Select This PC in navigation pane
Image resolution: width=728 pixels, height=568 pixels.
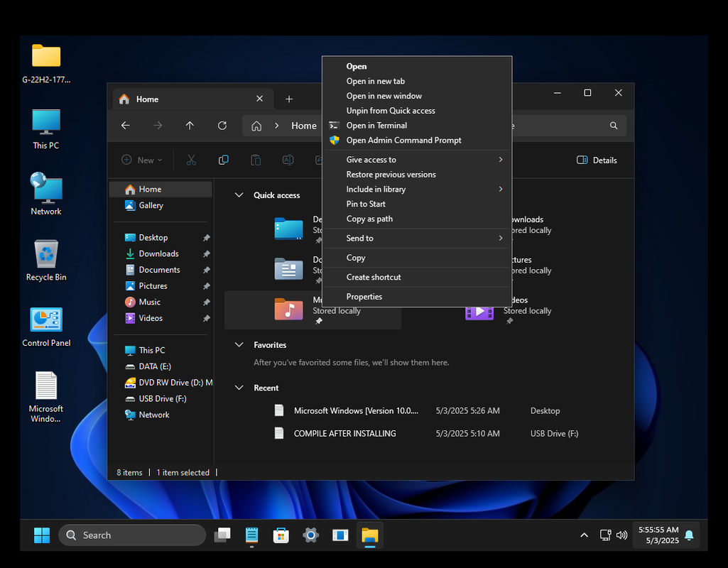tap(161, 350)
